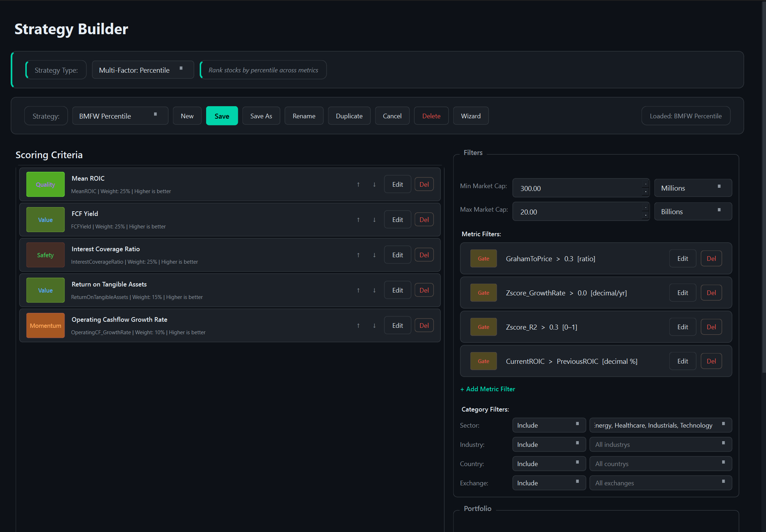Open the Strategy Type dropdown

pos(143,70)
